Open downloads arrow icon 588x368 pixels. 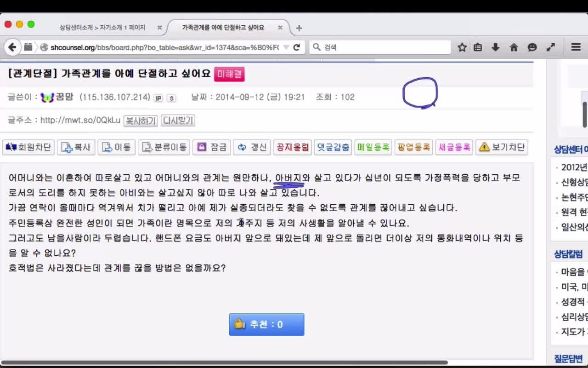click(x=495, y=47)
